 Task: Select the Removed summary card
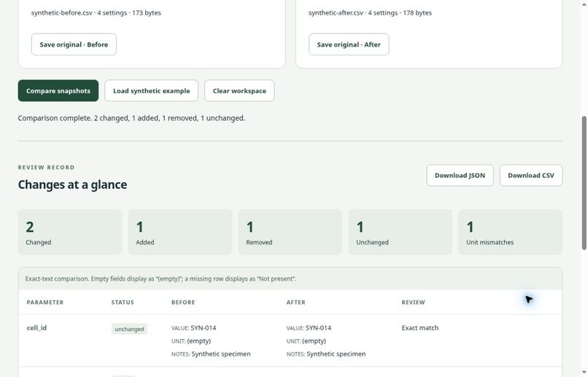[290, 232]
